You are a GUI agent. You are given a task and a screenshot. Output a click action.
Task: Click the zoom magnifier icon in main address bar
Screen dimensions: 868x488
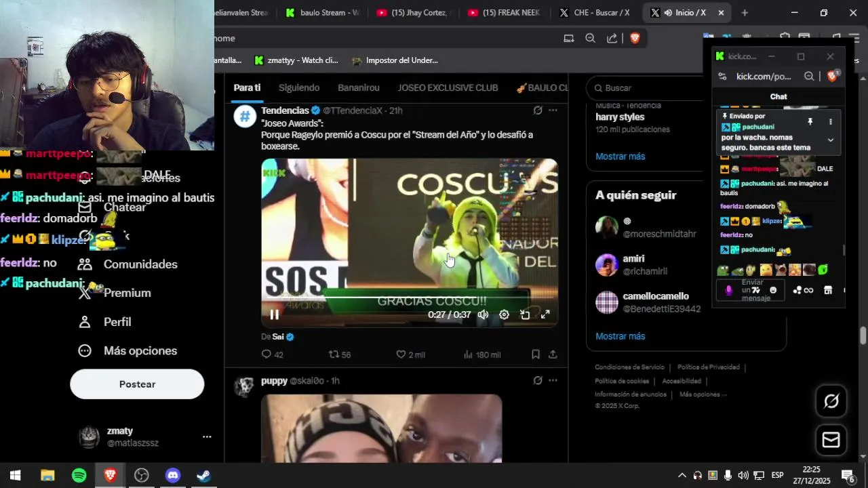(590, 39)
